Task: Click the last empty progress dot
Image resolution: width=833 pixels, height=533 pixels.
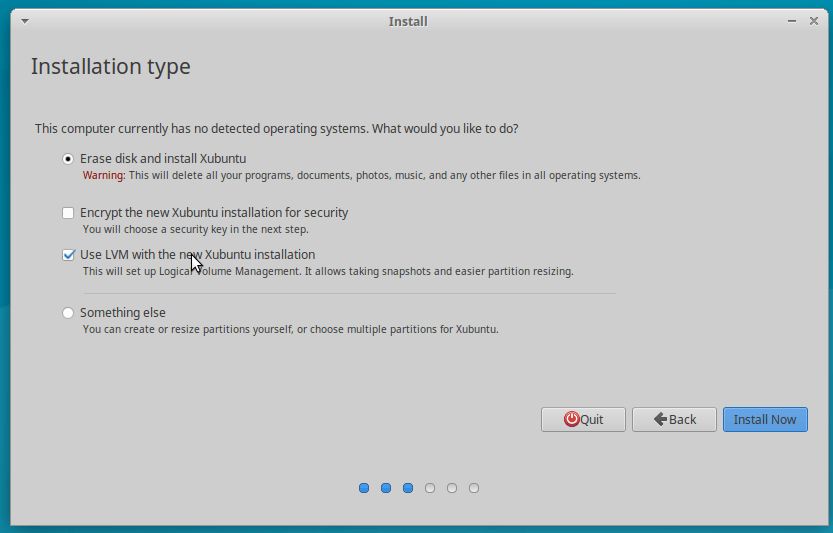Action: click(x=474, y=488)
